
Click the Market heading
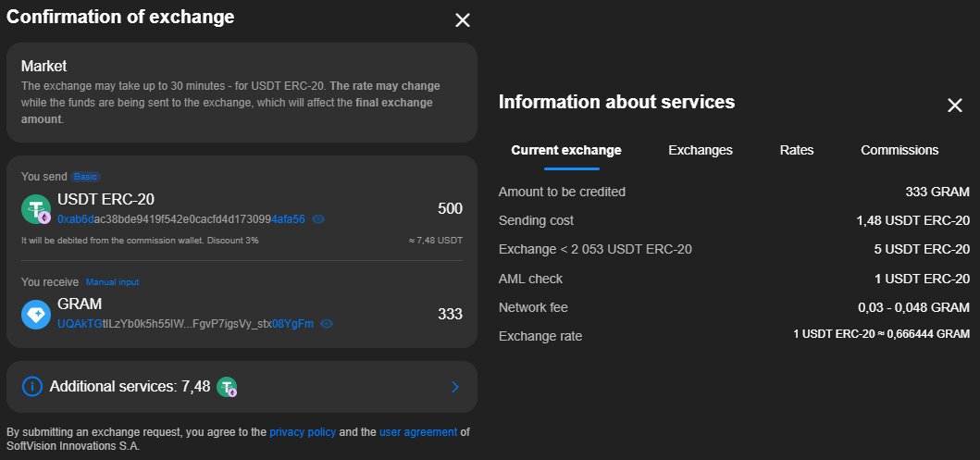tap(43, 67)
